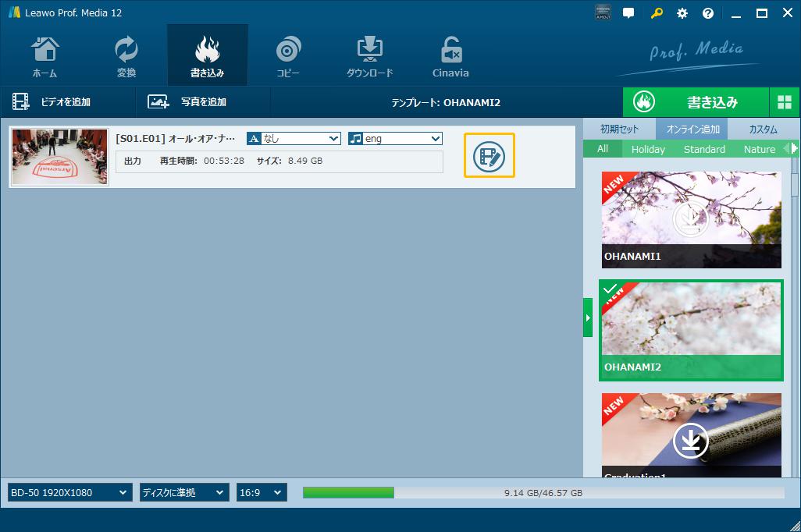801x532 pixels.
Task: Click the 9.14 GB/46.57 GB capacity text
Action: 543,493
